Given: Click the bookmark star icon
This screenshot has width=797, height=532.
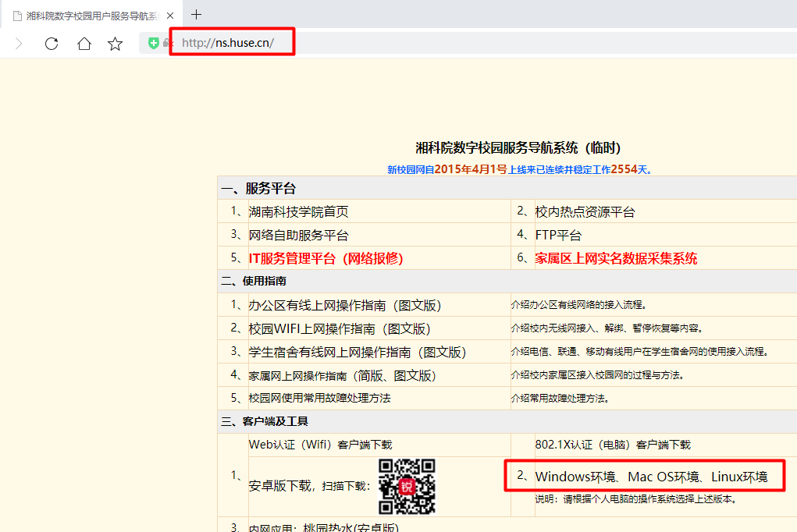Looking at the screenshot, I should (116, 44).
